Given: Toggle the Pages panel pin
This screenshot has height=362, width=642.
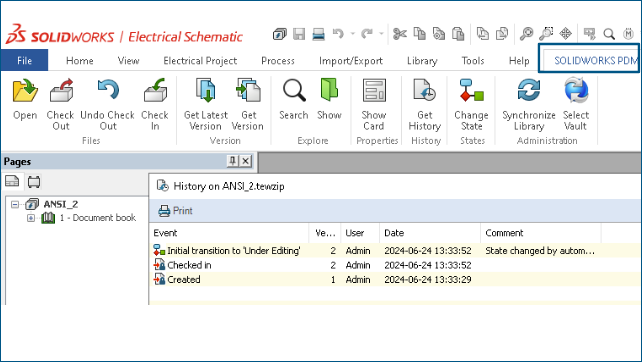Looking at the screenshot, I should coord(233,161).
